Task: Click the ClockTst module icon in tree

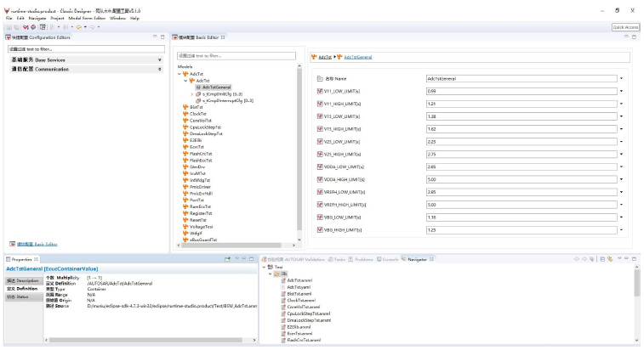Action: click(x=185, y=114)
